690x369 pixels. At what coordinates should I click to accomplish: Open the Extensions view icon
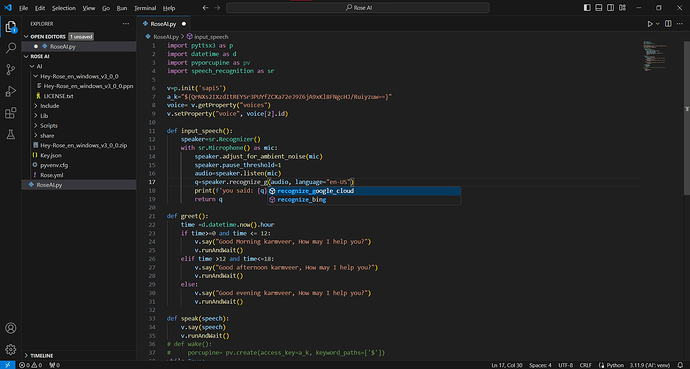point(11,113)
